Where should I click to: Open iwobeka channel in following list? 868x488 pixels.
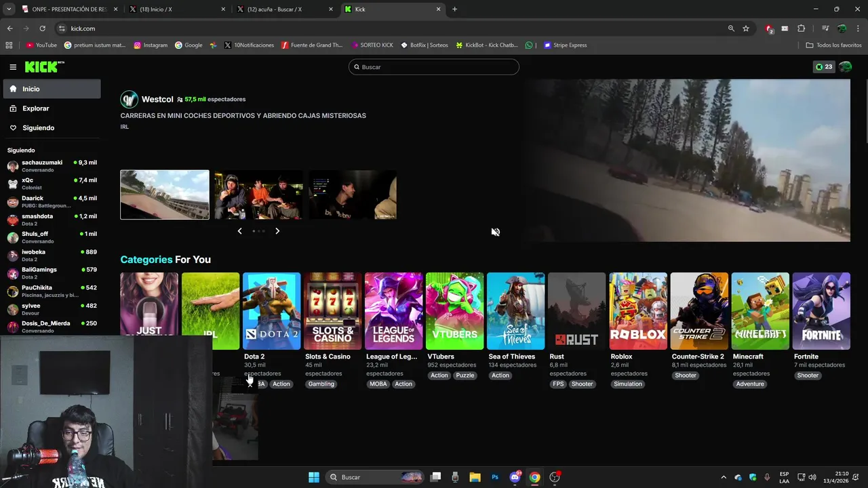pyautogui.click(x=52, y=255)
